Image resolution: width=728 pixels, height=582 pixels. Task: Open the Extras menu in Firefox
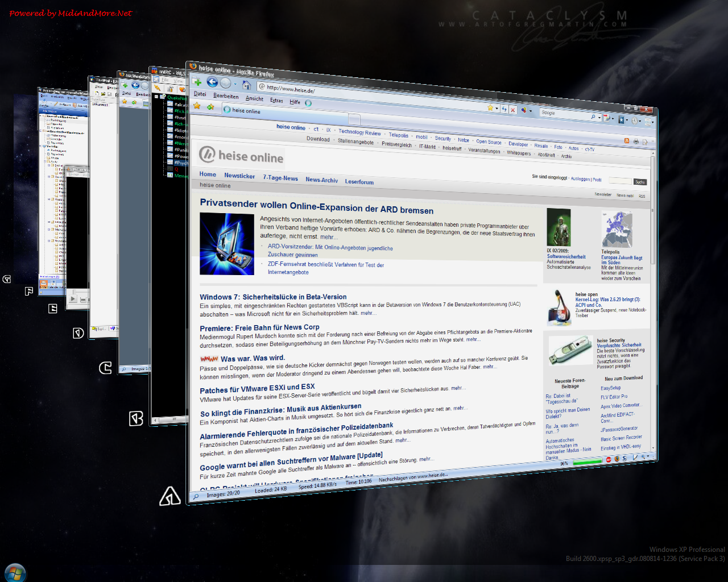276,101
